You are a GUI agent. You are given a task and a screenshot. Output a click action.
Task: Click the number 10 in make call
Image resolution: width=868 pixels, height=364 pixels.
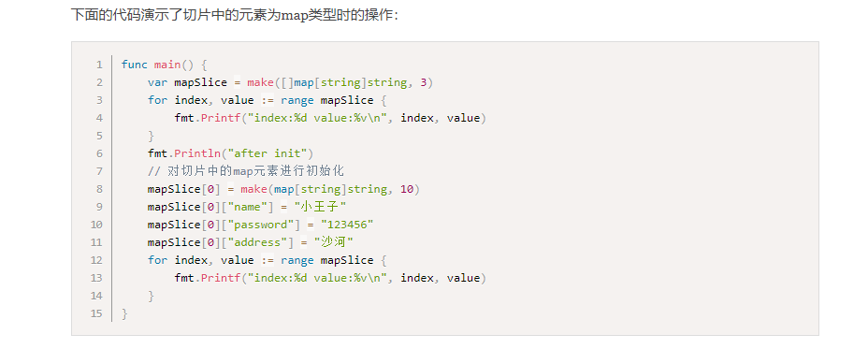point(406,189)
